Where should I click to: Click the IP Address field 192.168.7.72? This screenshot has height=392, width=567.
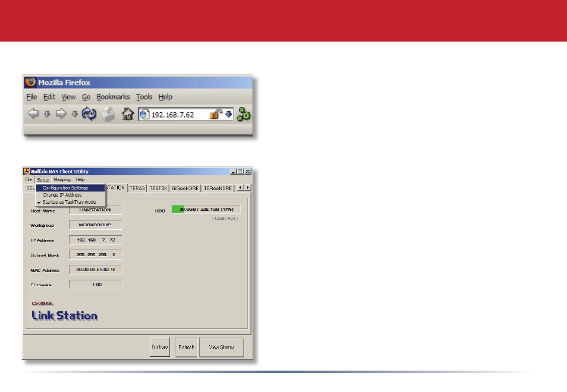click(x=96, y=240)
